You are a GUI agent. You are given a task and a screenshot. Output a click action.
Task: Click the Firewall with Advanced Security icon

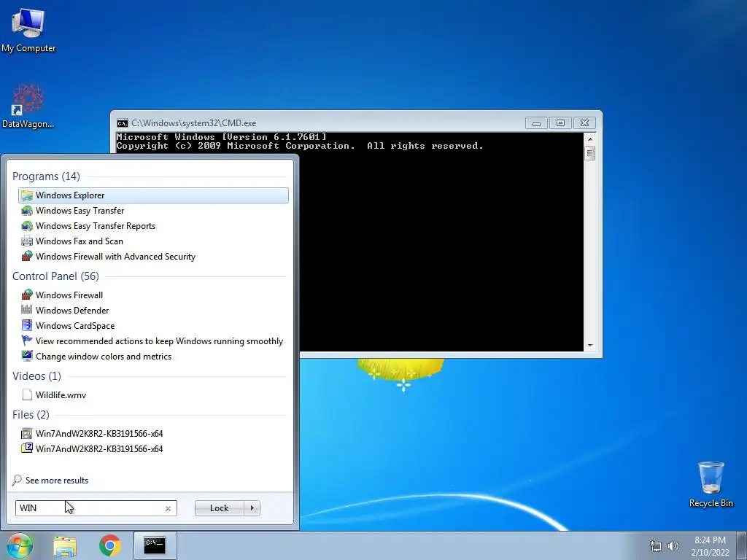tap(27, 256)
